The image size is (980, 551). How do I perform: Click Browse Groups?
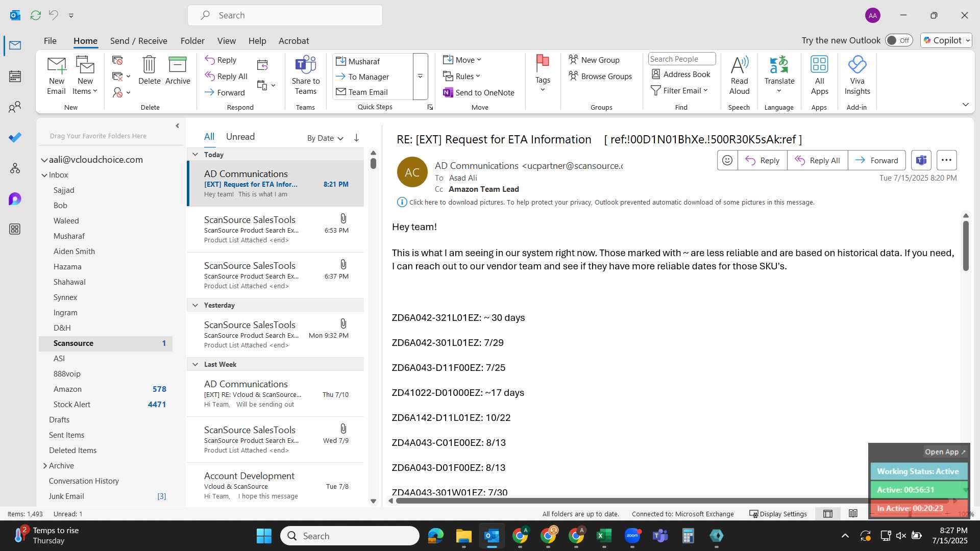(600, 77)
